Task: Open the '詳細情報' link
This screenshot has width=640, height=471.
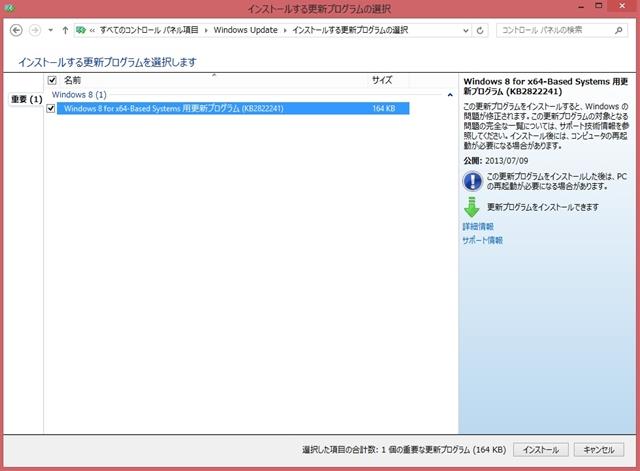Action: coord(478,227)
